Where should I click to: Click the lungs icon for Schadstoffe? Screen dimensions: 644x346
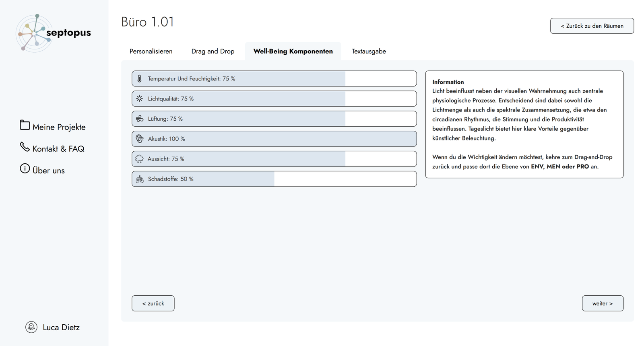tap(139, 179)
